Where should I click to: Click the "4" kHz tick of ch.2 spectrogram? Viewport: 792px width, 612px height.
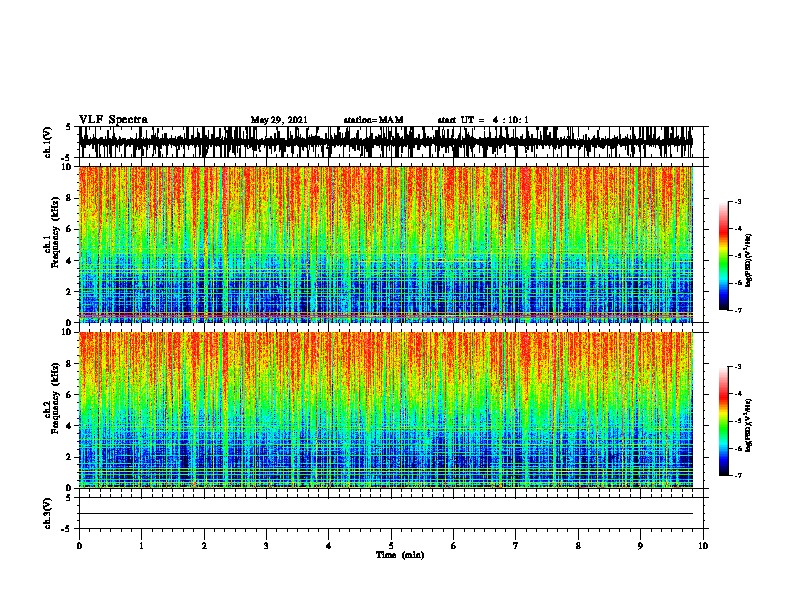tap(70, 426)
